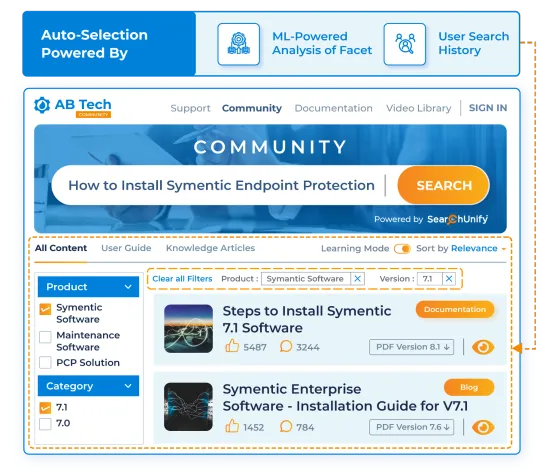Click thumbs-up on Symentic Enterprise Software result
The height and width of the screenshot is (472, 558).
click(x=232, y=426)
